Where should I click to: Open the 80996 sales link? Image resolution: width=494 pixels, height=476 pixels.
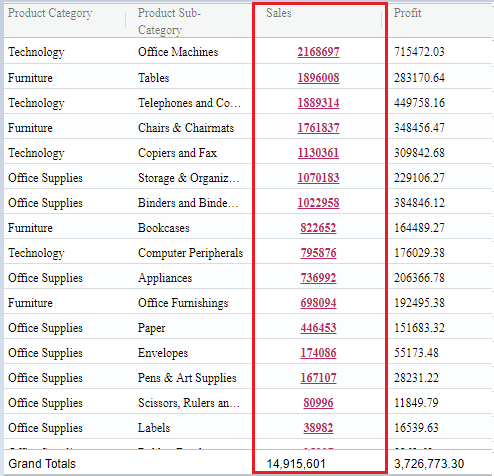[318, 403]
